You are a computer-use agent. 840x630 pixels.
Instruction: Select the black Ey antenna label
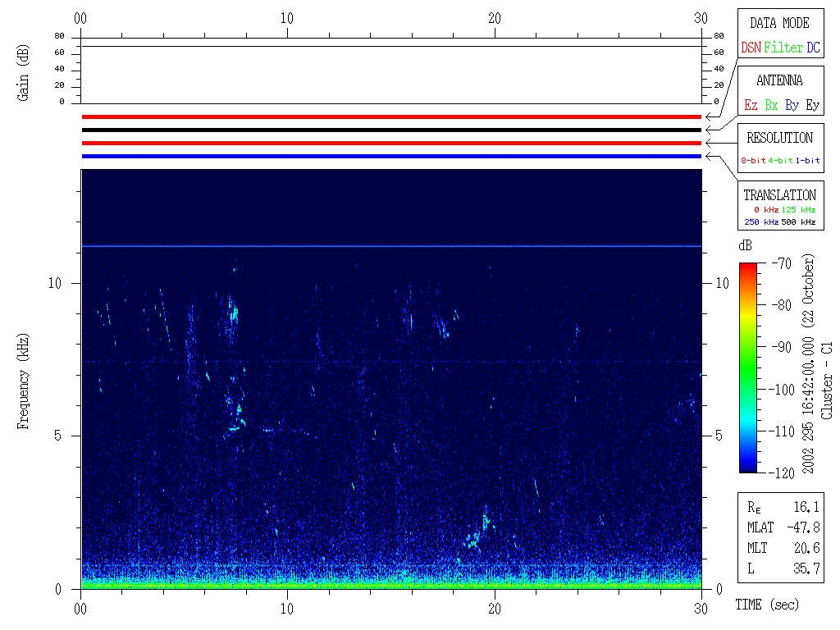(812, 106)
